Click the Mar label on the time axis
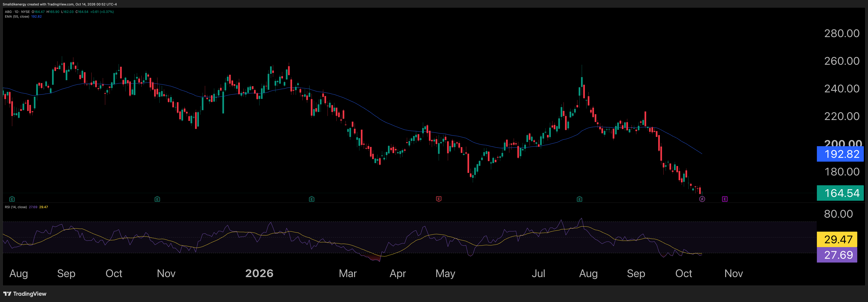The height and width of the screenshot is (302, 868). [x=348, y=273]
